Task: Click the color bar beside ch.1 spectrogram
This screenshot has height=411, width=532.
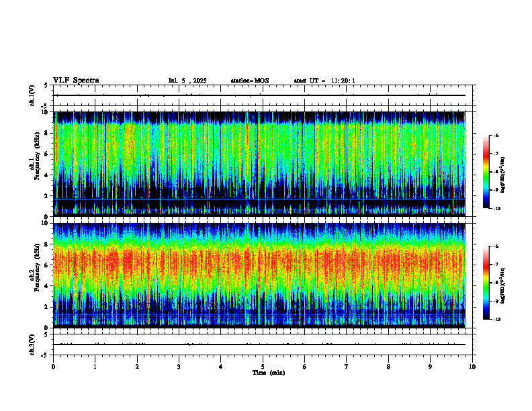Action: (x=486, y=172)
